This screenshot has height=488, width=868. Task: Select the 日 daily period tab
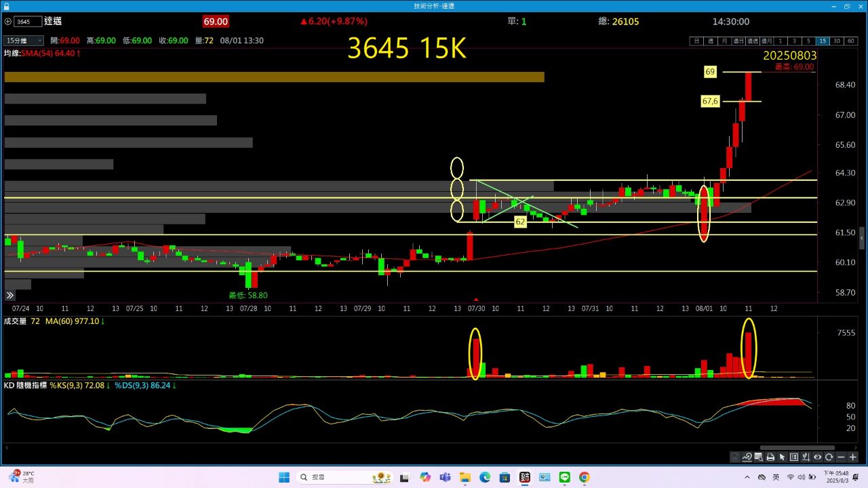[696, 41]
